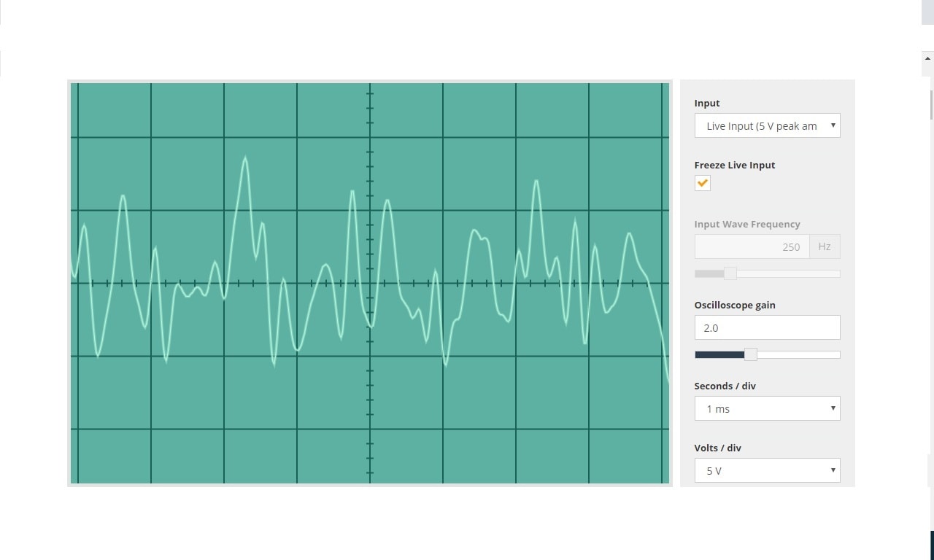
Task: Click the Oscilloscope gain slider handle
Action: (x=750, y=354)
